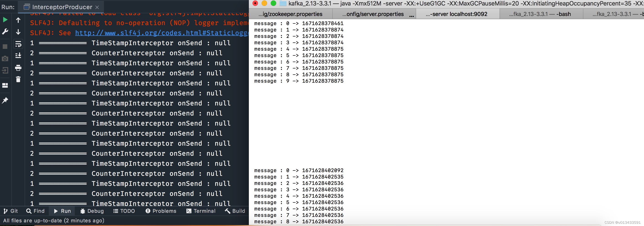
Task: Click terminal line 'message : 9 -> 1671628378875'
Action: (299, 81)
